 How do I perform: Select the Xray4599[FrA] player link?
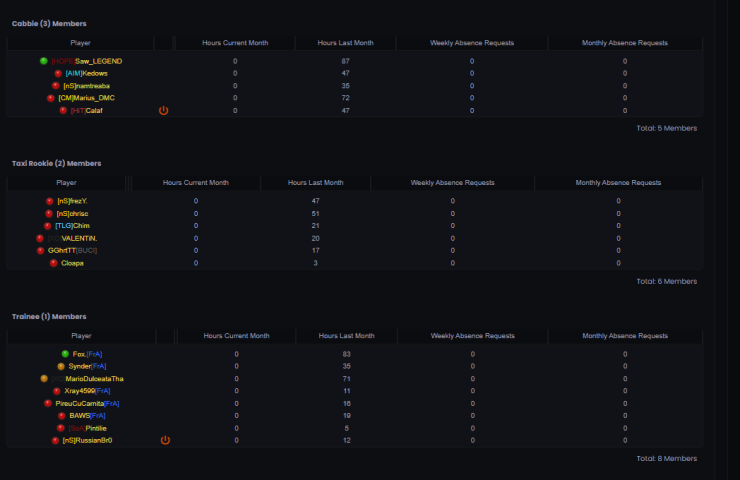[87, 391]
